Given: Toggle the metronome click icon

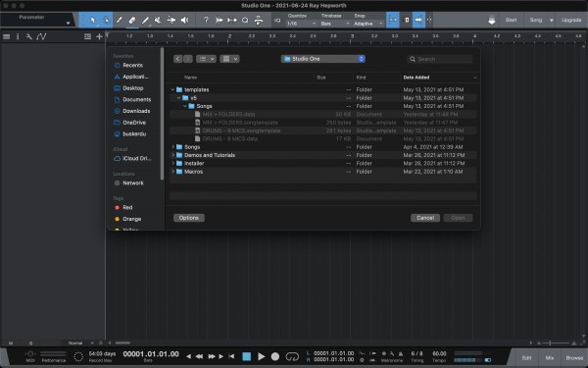Looking at the screenshot, I should click(x=401, y=353).
